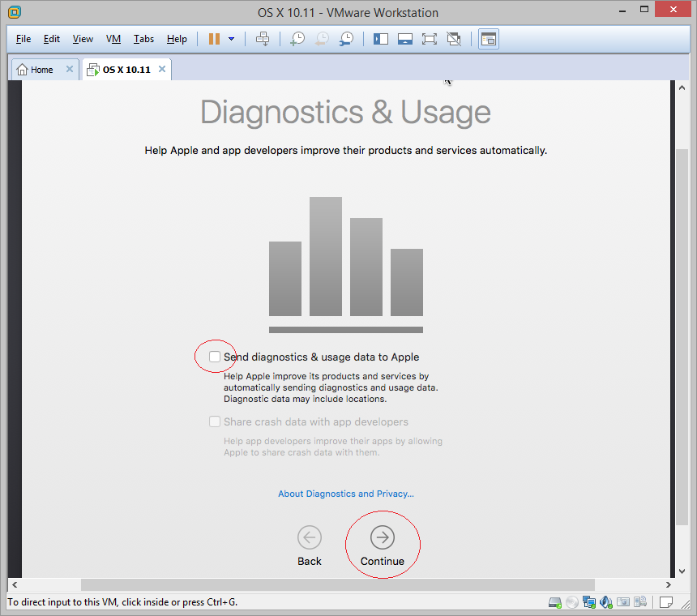Image resolution: width=697 pixels, height=616 pixels.
Task: Pause the virtual machine
Action: (x=214, y=39)
